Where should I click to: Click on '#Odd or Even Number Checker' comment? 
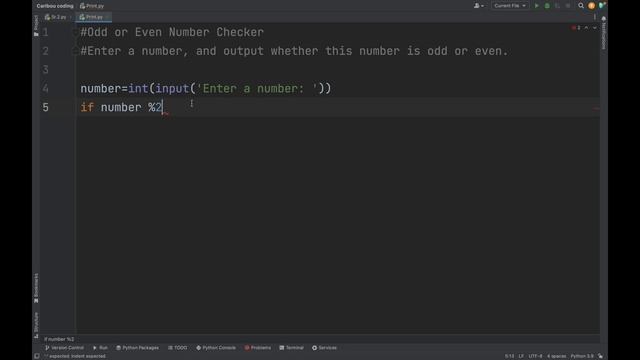point(172,32)
